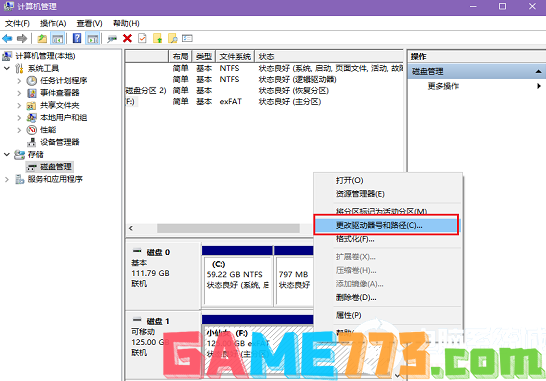This screenshot has width=546, height=381.
Task: Minimize the 计算机管理 window
Action: pyautogui.click(x=473, y=6)
